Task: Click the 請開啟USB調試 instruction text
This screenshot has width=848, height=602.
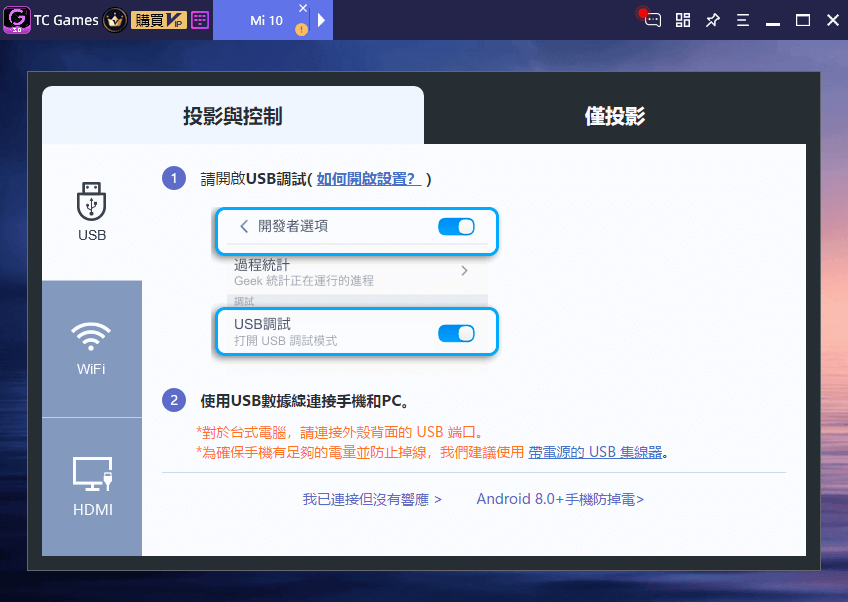Action: point(254,178)
